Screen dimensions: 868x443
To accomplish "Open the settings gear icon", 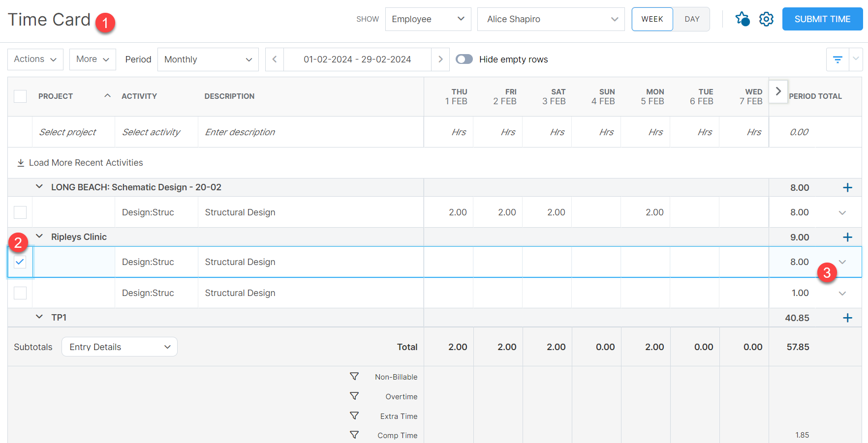I will [766, 19].
